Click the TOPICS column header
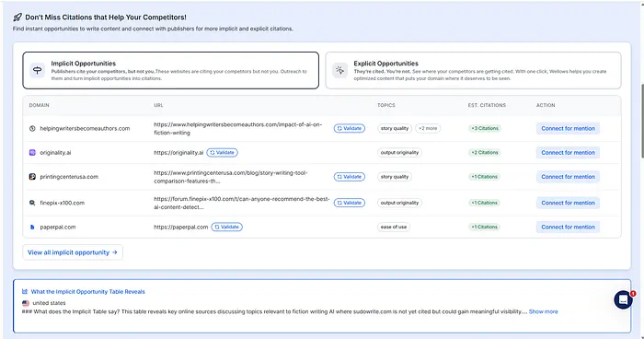 pyautogui.click(x=386, y=105)
